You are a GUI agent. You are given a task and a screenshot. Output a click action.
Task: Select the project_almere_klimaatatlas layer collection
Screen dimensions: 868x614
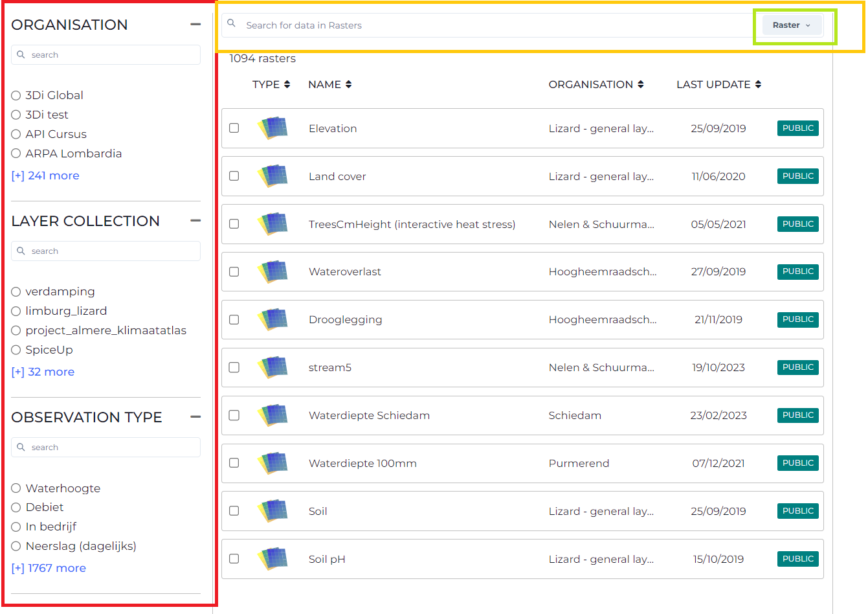16,331
